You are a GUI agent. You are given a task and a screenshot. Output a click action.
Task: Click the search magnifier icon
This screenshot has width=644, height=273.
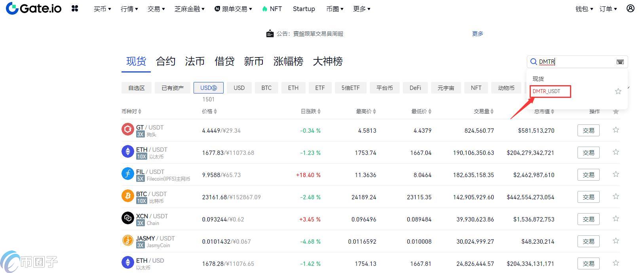534,61
